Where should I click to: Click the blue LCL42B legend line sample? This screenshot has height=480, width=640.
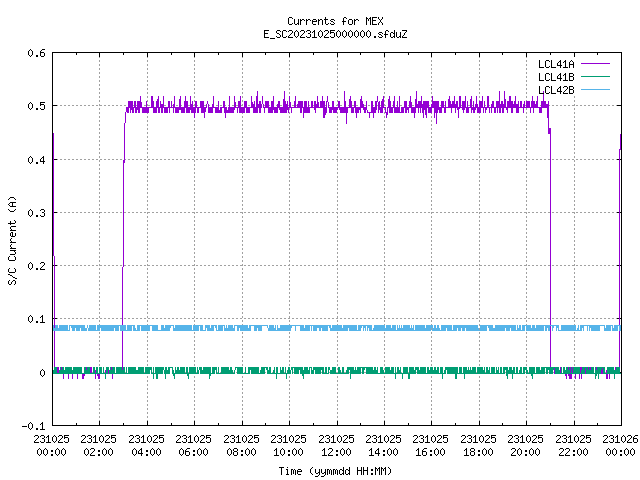[x=595, y=90]
